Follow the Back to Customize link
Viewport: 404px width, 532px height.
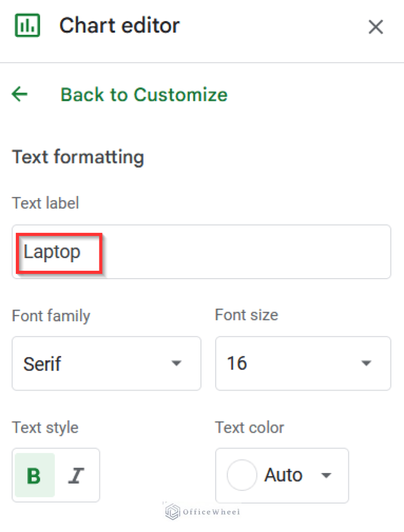[144, 95]
